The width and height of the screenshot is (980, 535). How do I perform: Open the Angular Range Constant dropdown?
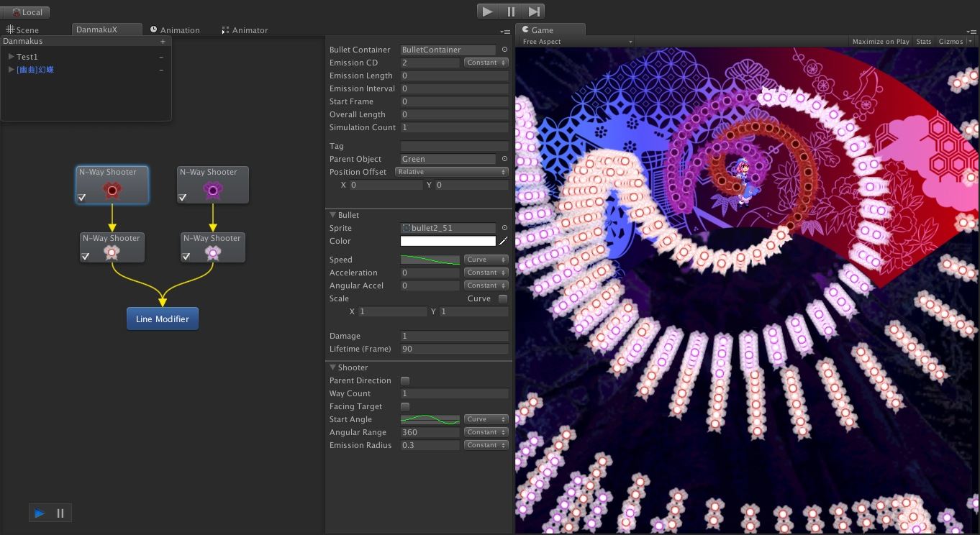[x=486, y=432]
